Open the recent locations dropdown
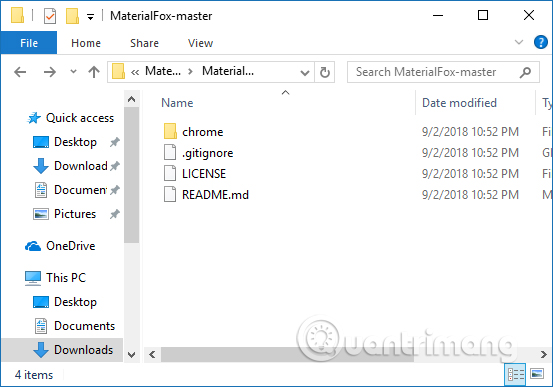 tap(73, 72)
